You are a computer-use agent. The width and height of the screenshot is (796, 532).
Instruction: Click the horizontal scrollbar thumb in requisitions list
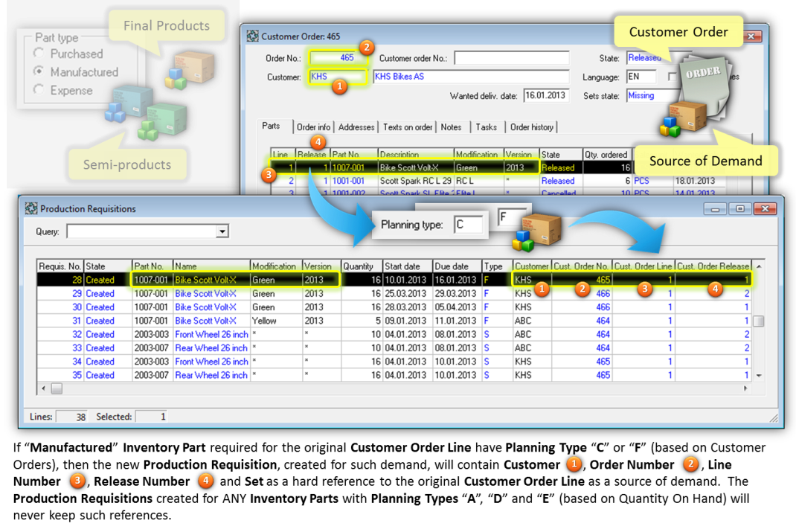[x=57, y=388]
